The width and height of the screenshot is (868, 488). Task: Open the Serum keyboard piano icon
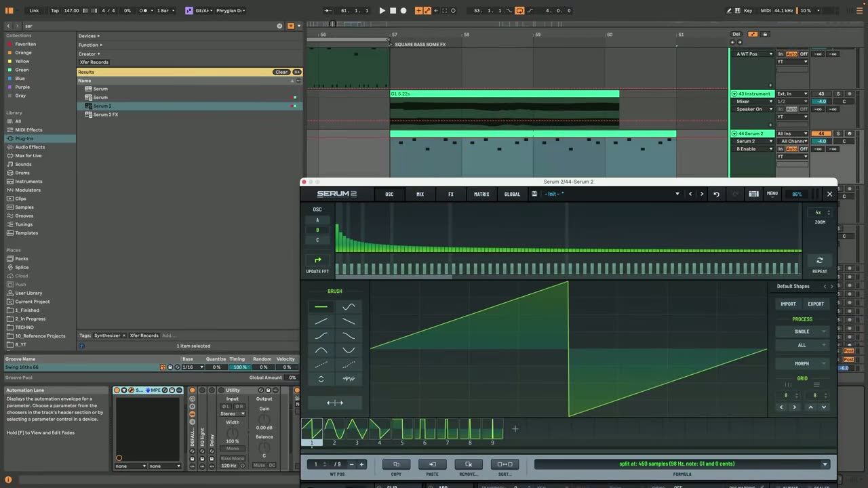[753, 194]
